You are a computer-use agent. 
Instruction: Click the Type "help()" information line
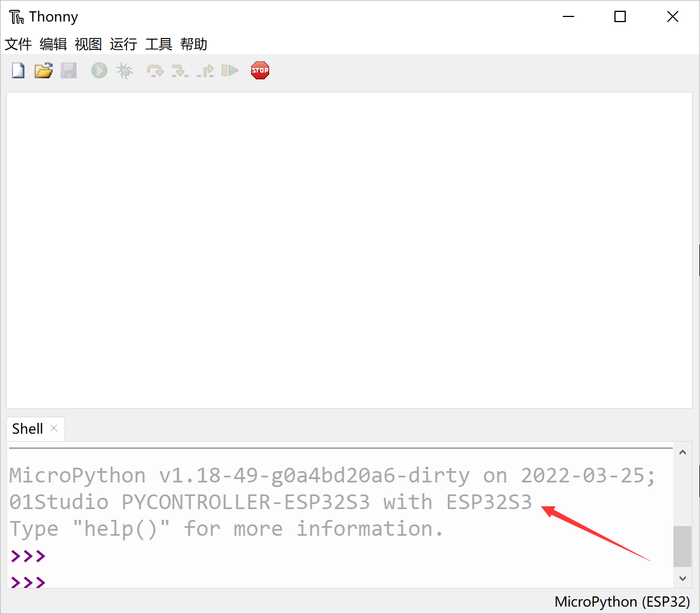point(226,528)
